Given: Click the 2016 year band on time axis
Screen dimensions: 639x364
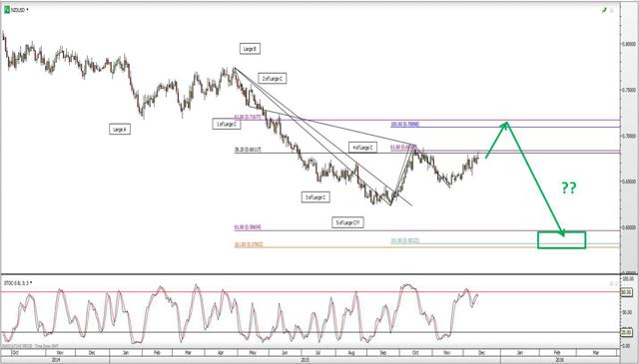Looking at the screenshot, I should click(559, 360).
